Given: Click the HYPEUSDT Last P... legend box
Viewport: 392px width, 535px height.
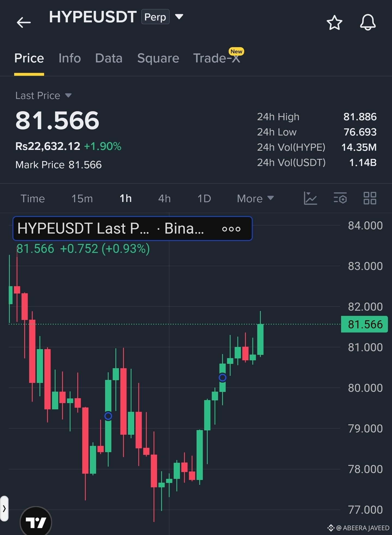Looking at the screenshot, I should pyautogui.click(x=132, y=228).
